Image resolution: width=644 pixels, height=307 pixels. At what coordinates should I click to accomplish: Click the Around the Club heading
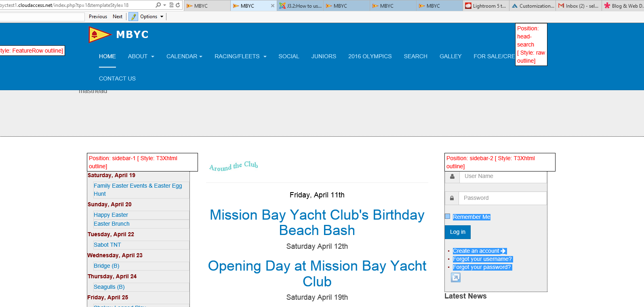coord(234,166)
